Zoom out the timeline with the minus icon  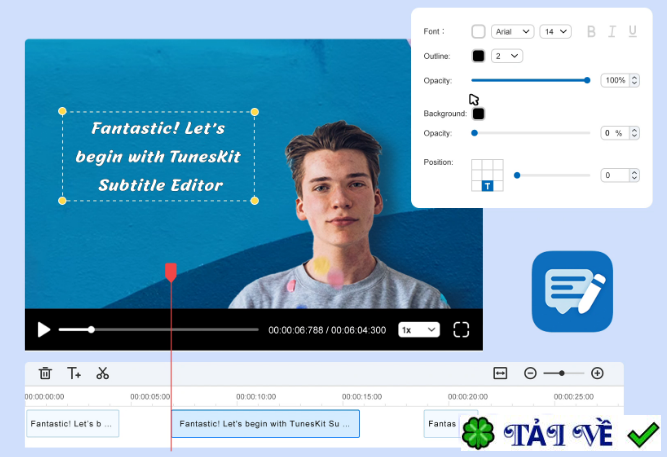pos(530,373)
